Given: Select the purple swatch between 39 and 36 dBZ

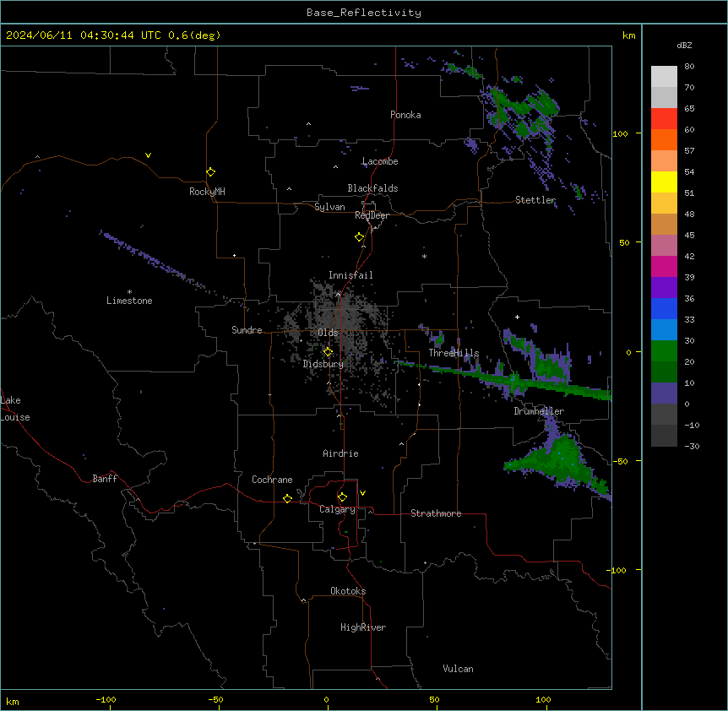Looking at the screenshot, I should click(x=664, y=288).
